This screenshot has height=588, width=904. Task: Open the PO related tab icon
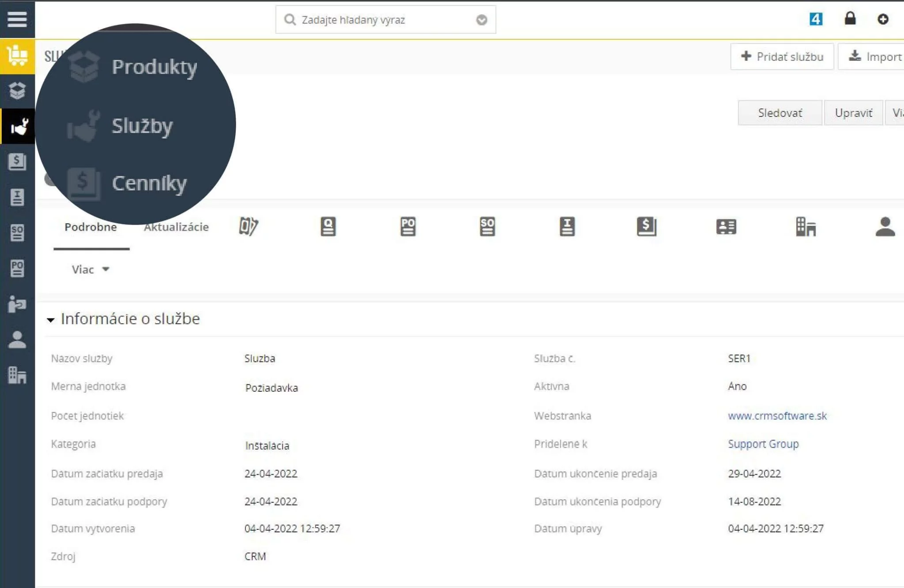coord(408,226)
